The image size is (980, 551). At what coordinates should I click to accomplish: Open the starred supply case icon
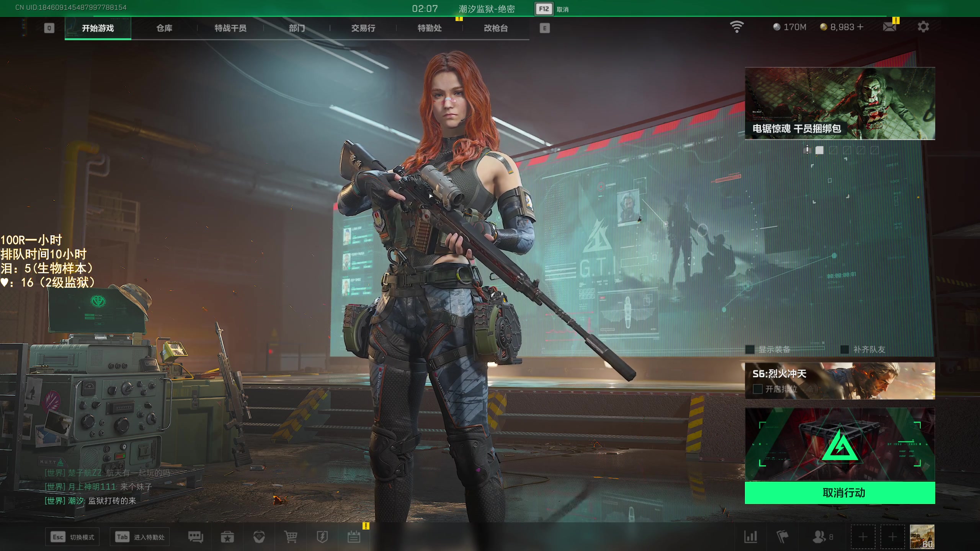[x=227, y=537]
